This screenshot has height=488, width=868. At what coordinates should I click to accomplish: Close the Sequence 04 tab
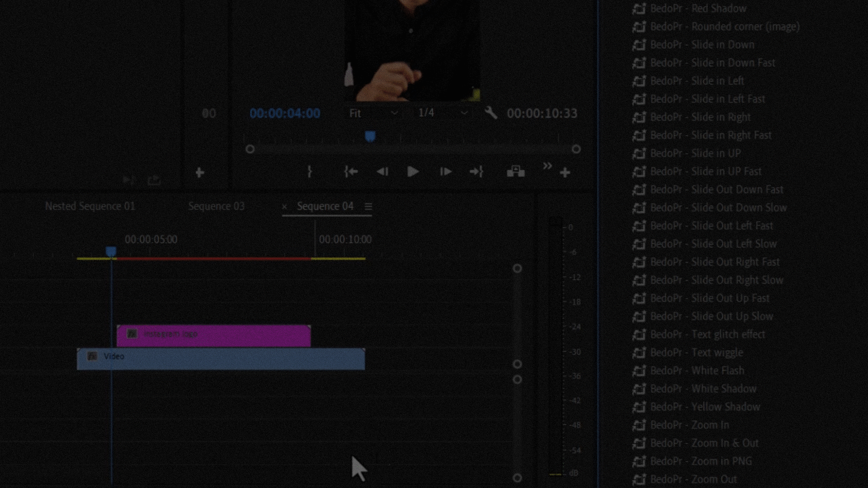pyautogui.click(x=284, y=206)
